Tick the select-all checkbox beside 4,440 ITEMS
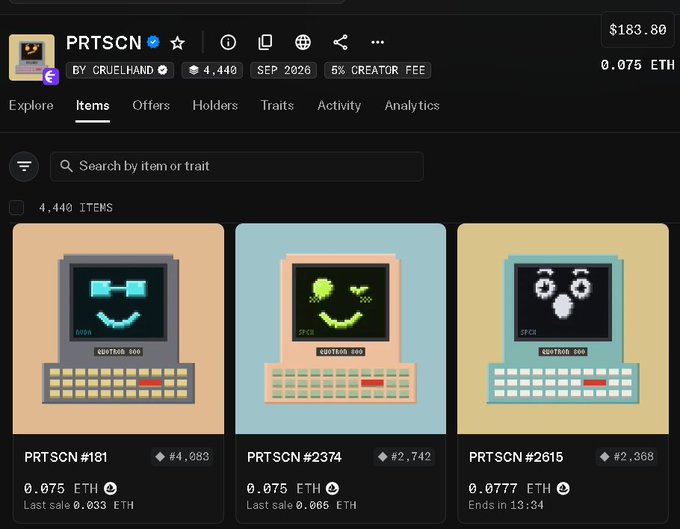 16,208
